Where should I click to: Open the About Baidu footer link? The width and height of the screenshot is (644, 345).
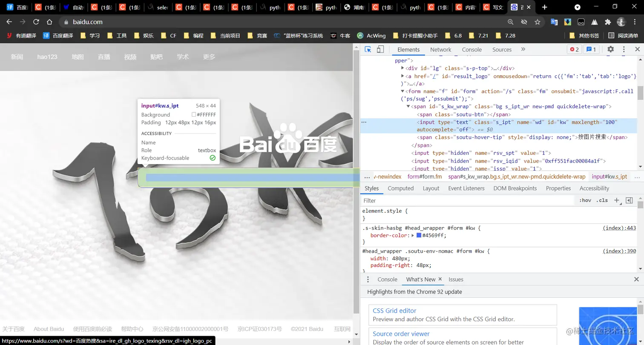49,329
